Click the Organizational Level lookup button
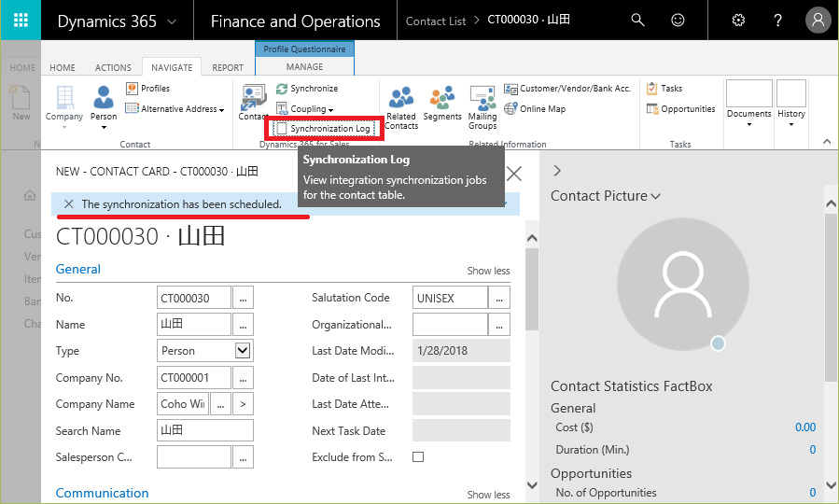Viewport: 839px width, 504px height. [x=499, y=324]
